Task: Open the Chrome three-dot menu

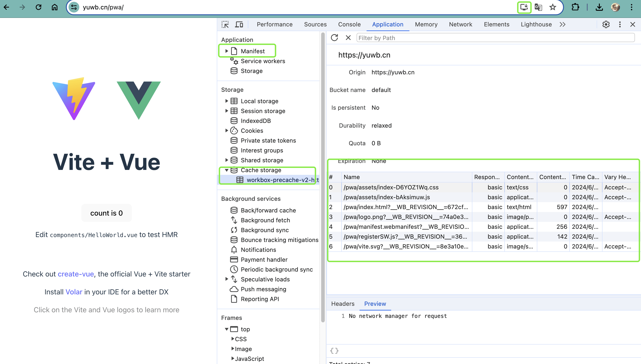Action: (632, 7)
